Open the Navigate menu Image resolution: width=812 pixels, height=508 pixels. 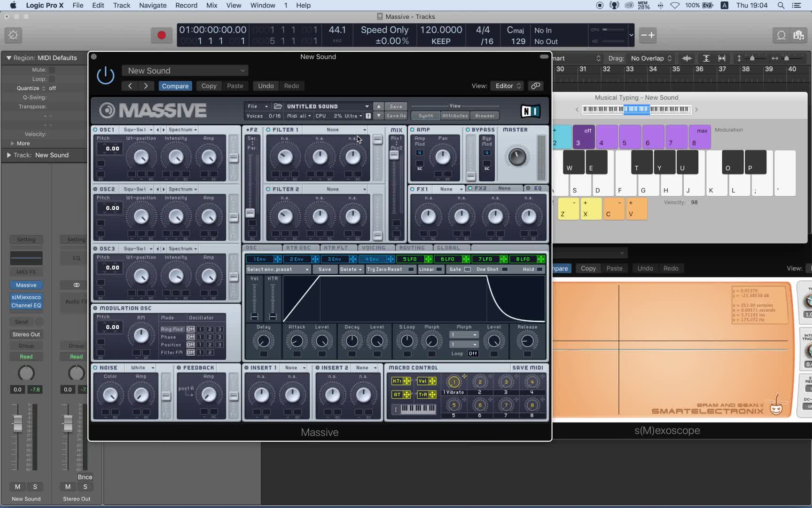click(152, 6)
